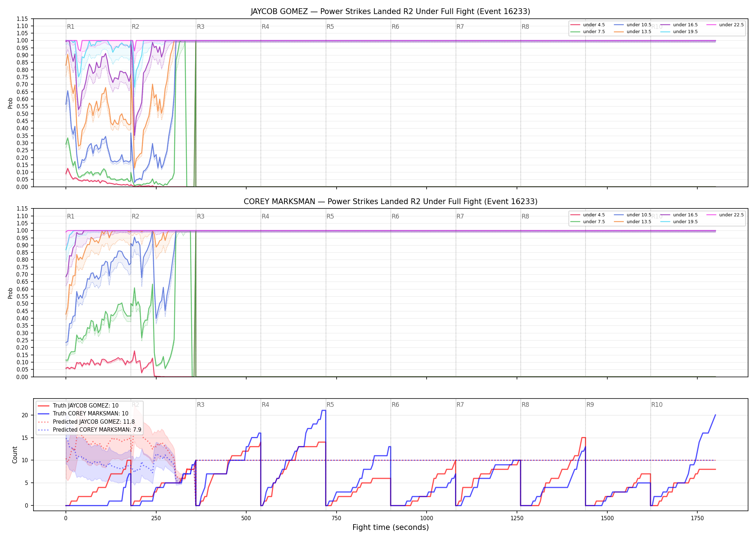Click the R6 round marker in middle chart

[x=395, y=216]
